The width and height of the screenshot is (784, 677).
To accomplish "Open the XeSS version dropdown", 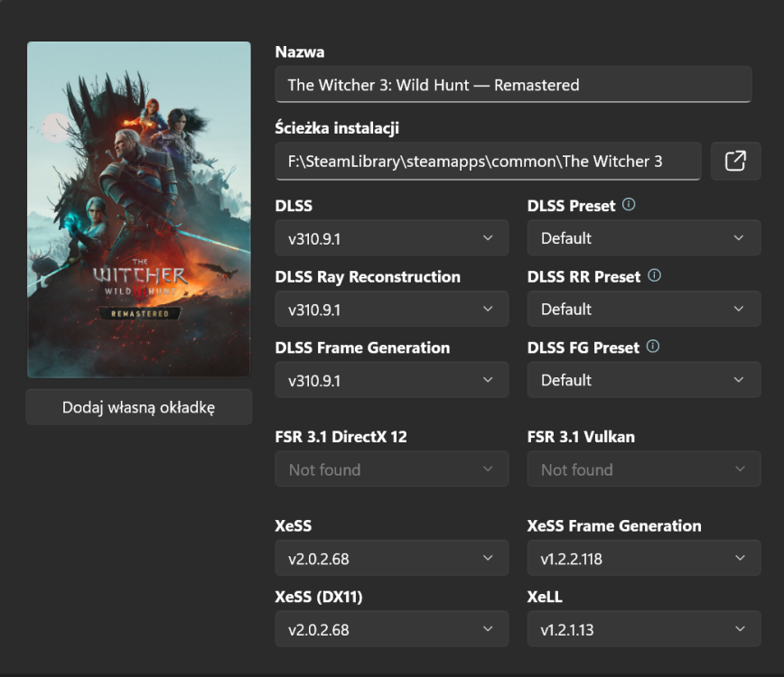I will click(x=391, y=558).
